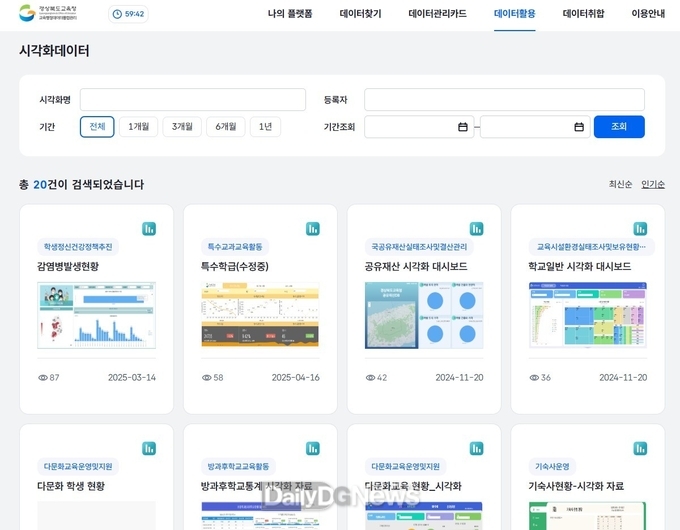Click the 특수학급(수정중) card title
This screenshot has width=680, height=530.
pyautogui.click(x=235, y=266)
